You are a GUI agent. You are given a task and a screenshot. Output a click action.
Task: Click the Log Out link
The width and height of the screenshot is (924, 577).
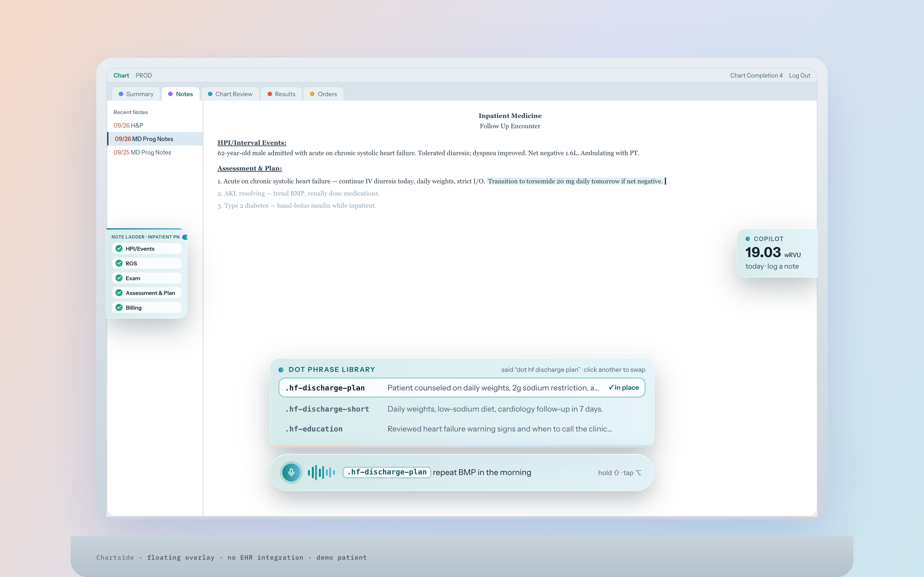[x=800, y=76]
